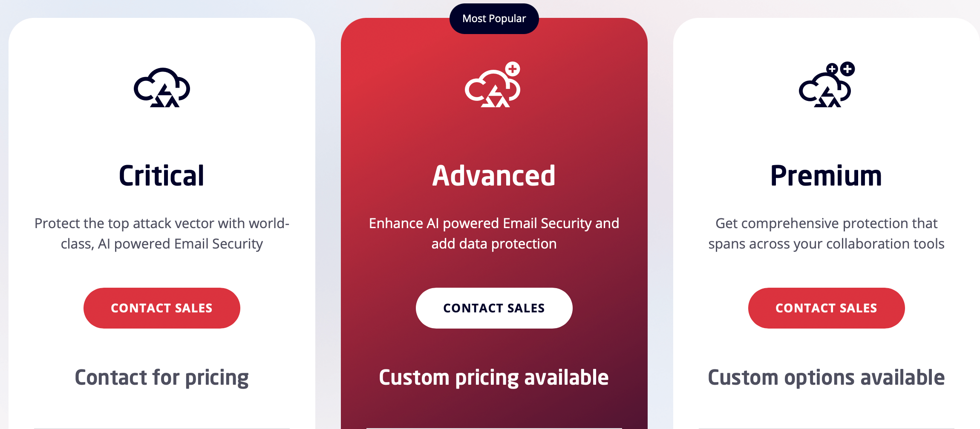The width and height of the screenshot is (980, 429).
Task: Click the plus badge on the Advanced cloud icon
Action: click(513, 68)
